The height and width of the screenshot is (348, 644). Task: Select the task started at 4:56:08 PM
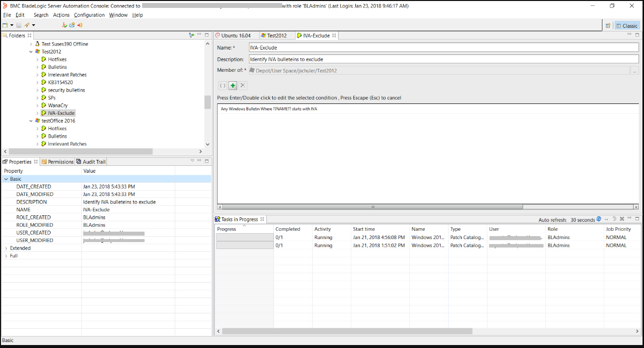click(x=429, y=238)
